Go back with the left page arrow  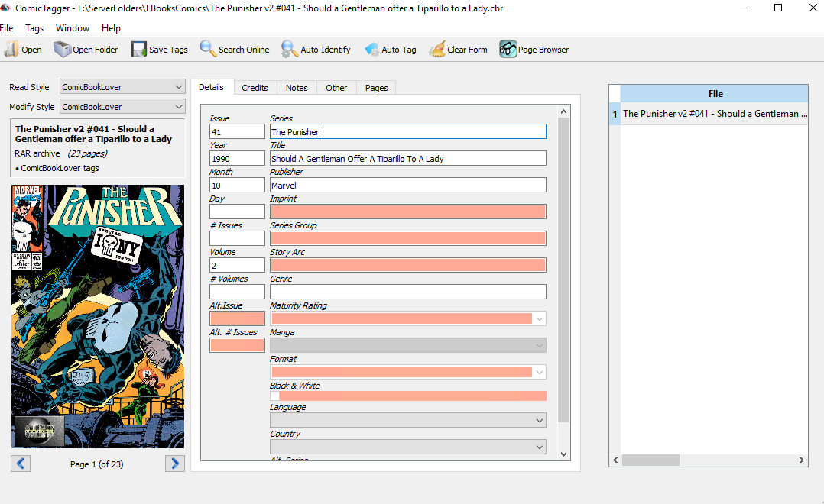click(21, 464)
